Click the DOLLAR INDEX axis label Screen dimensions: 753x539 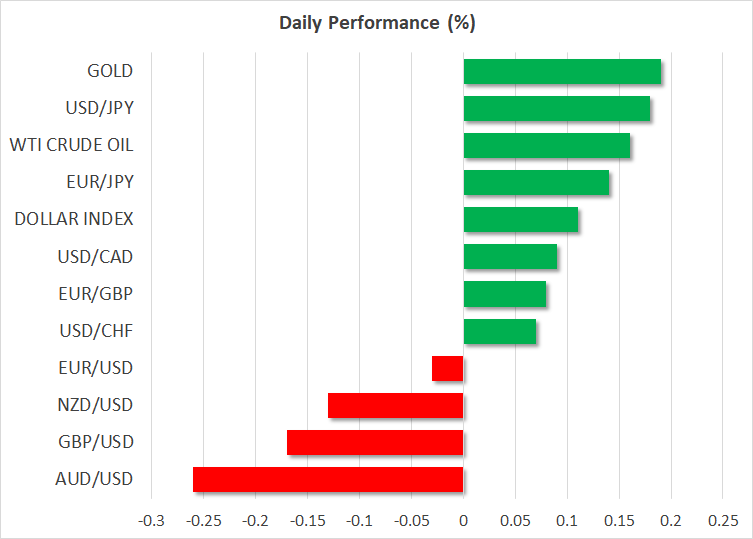[74, 219]
